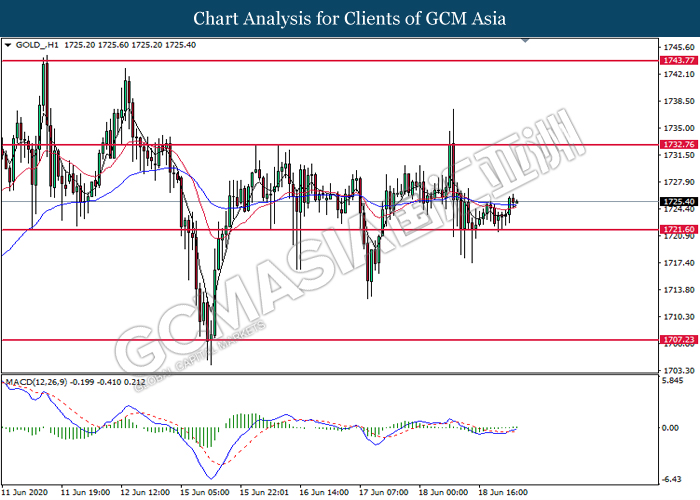Click the GOLD_,H1 symbol dropdown arrow
The image size is (700, 500).
click(x=8, y=45)
